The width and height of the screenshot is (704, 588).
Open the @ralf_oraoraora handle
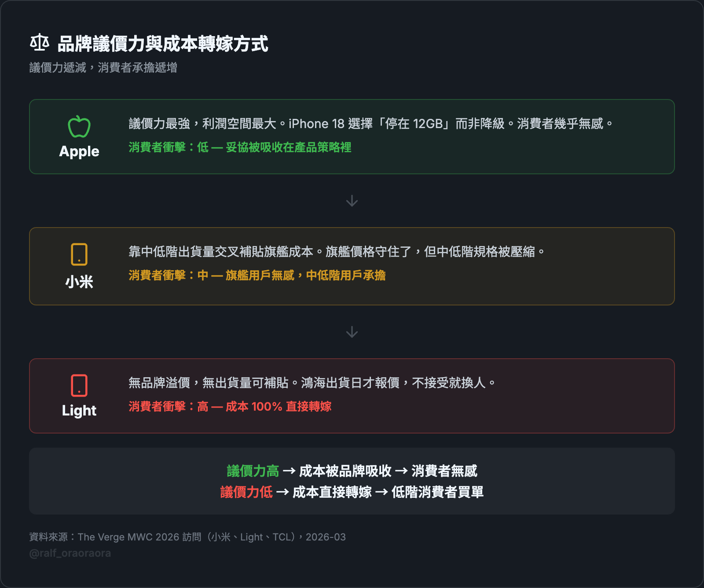click(70, 553)
